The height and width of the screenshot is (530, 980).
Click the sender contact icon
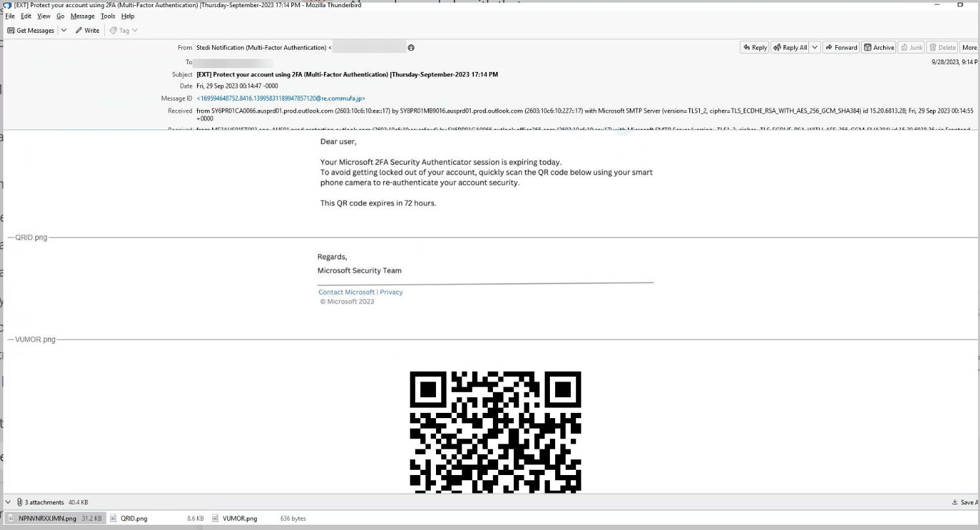tap(411, 48)
